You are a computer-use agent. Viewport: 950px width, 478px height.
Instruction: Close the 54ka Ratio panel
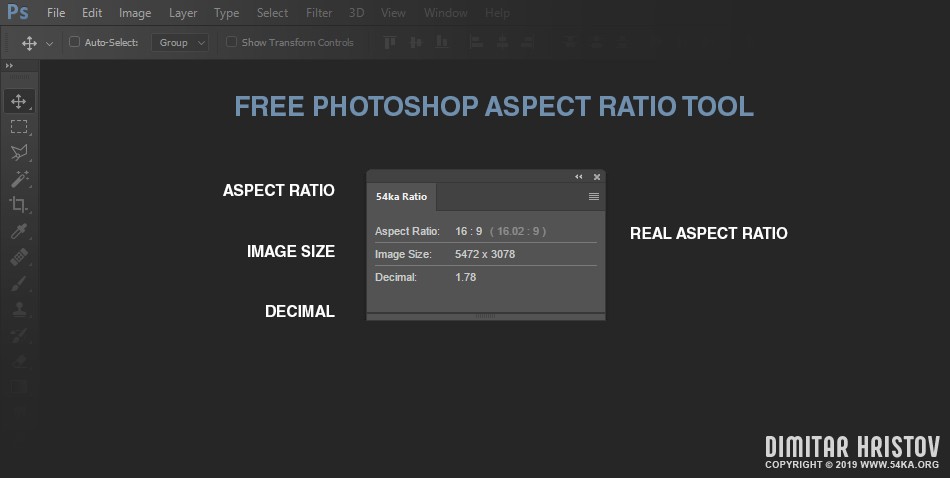(597, 177)
